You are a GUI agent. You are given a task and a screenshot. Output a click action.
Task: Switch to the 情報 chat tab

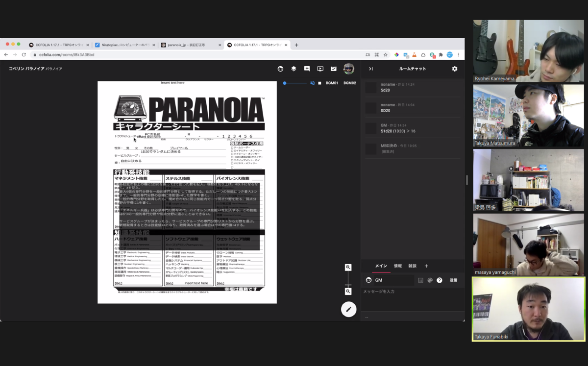click(x=398, y=266)
